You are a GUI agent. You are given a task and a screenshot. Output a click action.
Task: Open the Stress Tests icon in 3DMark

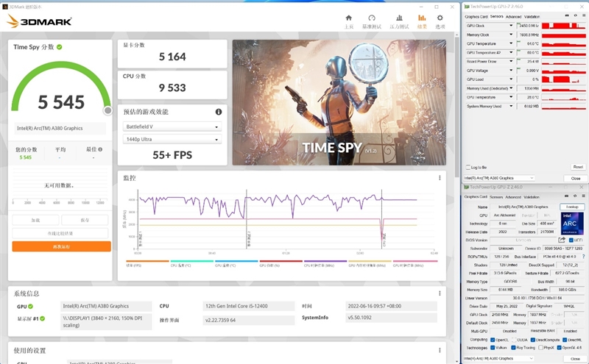(x=398, y=19)
